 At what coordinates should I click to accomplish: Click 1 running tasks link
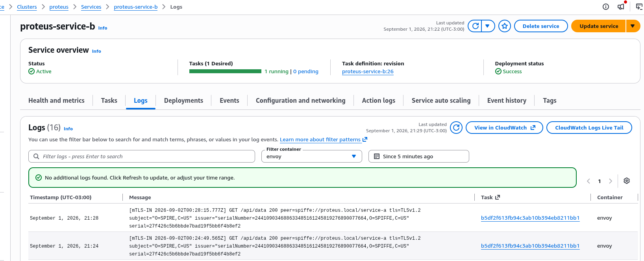click(276, 71)
